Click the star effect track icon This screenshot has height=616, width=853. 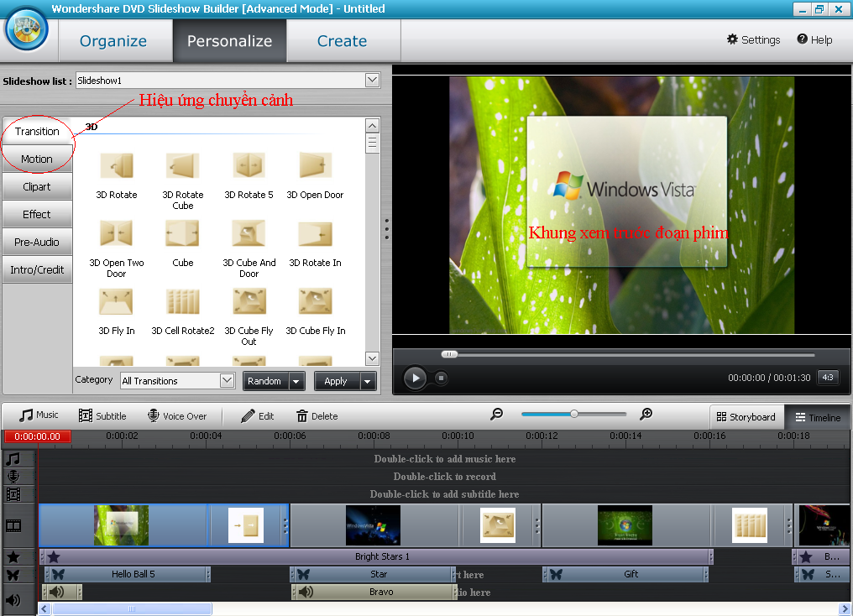(13, 556)
